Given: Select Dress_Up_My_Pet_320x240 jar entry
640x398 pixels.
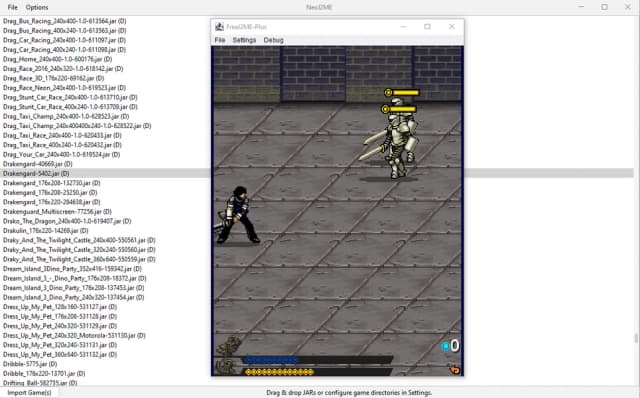Looking at the screenshot, I should click(x=60, y=345).
